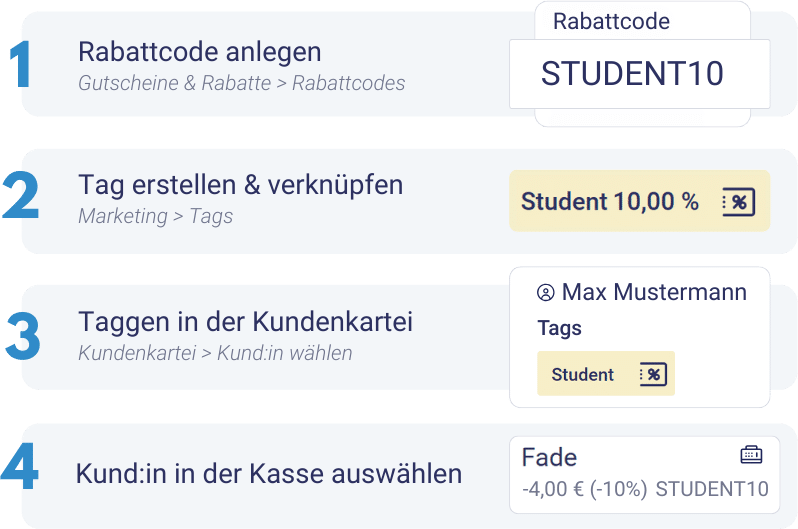Click the large step number 4

(20, 466)
